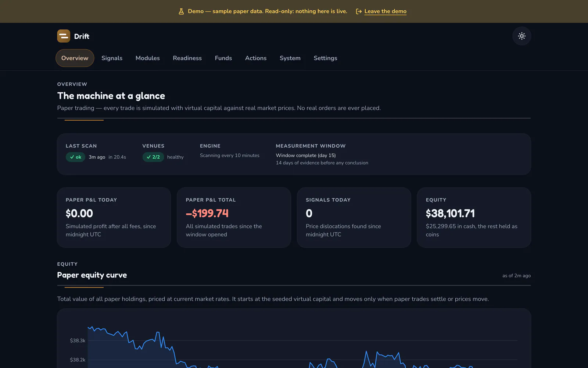Screen dimensions: 588x368
Task: Click '14 days of evidence' note
Action: [322, 163]
